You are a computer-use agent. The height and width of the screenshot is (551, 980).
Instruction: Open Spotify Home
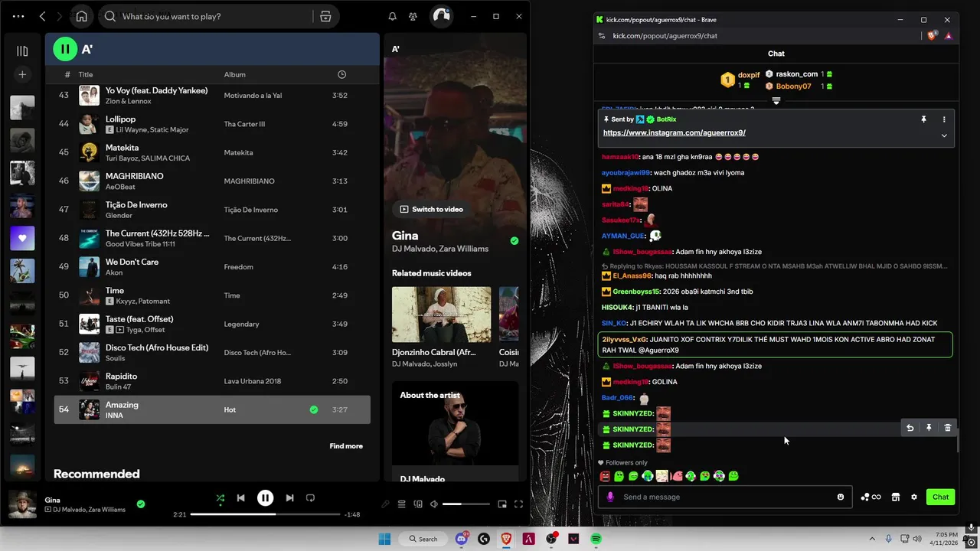pyautogui.click(x=81, y=16)
